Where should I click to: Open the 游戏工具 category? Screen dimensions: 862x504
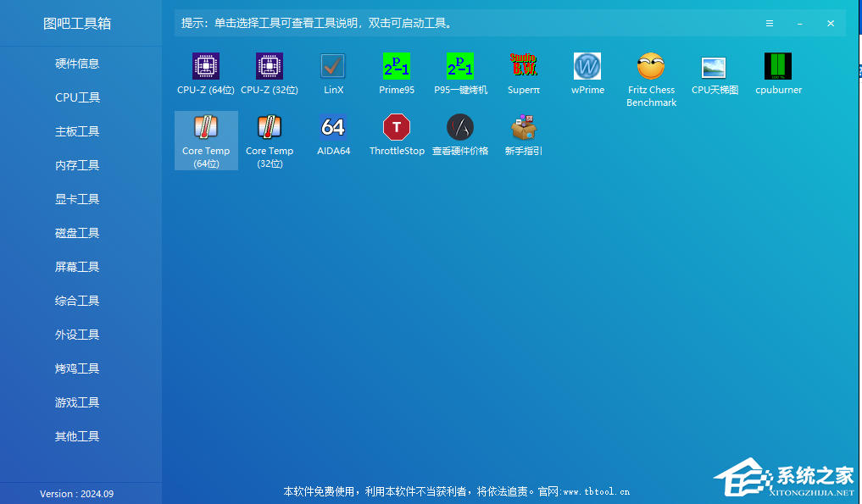pyautogui.click(x=77, y=402)
